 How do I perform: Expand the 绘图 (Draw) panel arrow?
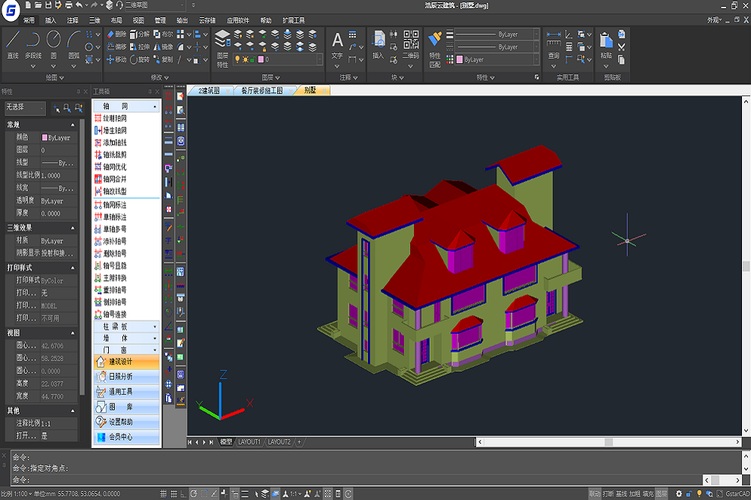(x=62, y=78)
